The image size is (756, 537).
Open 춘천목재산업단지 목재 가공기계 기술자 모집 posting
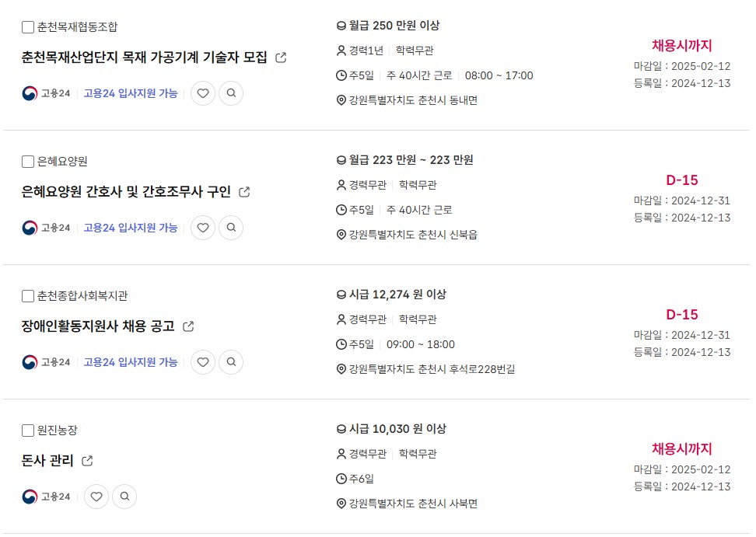tap(144, 58)
